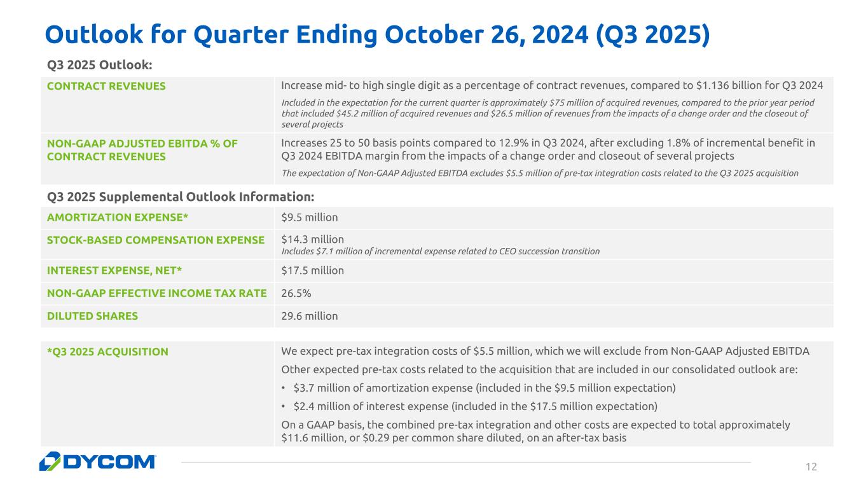
Task: Click the Q3 2025 ACQUISITION footnote label
Action: [107, 352]
